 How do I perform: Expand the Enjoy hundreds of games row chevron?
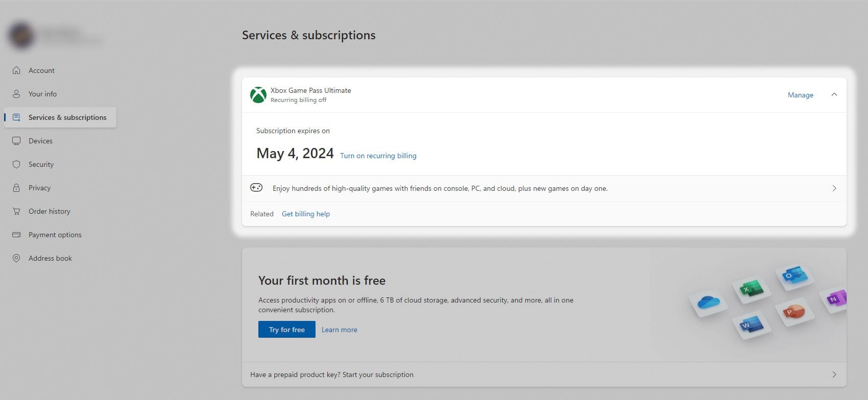coord(834,188)
